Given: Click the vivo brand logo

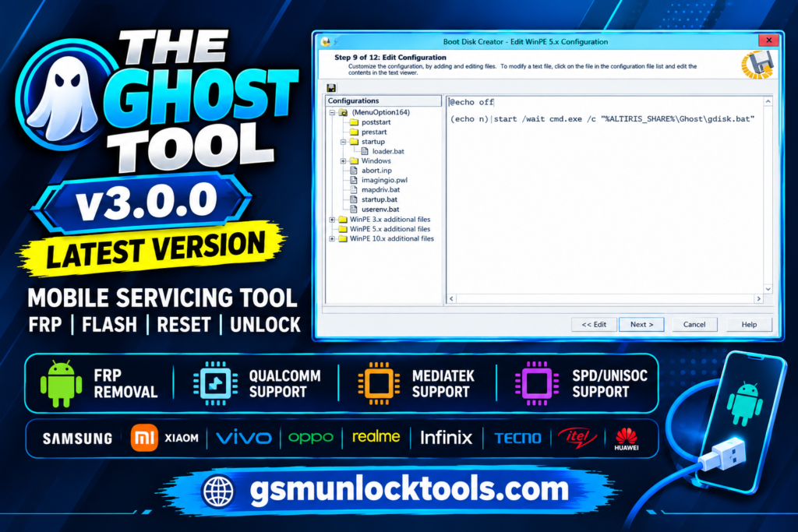Looking at the screenshot, I should point(244,438).
